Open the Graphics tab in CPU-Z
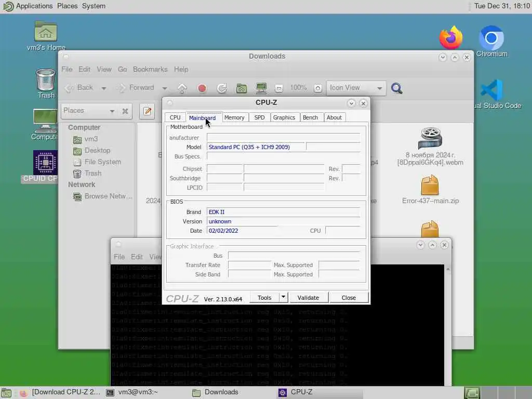Screen dimensions: 532x399 point(284,117)
